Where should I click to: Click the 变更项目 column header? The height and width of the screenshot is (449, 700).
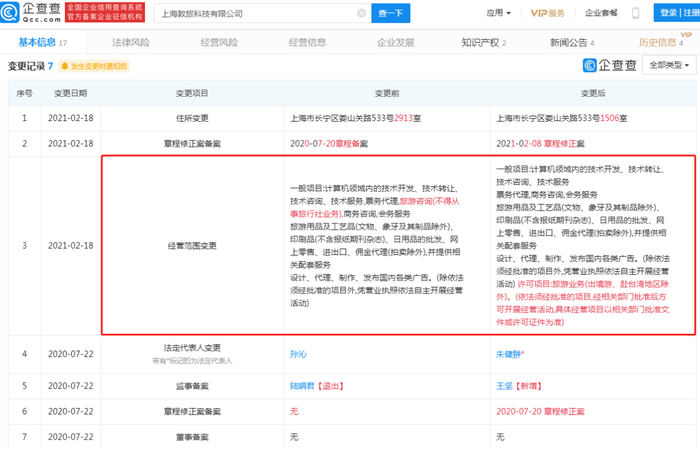pos(192,93)
